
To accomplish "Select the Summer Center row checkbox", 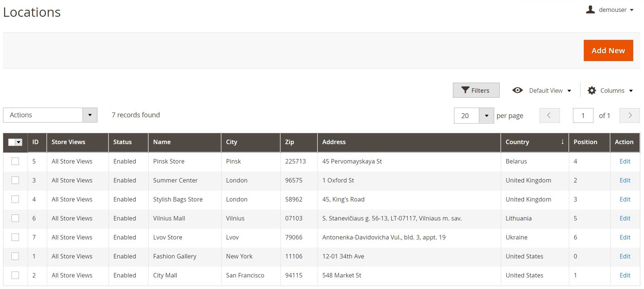I will 15,180.
